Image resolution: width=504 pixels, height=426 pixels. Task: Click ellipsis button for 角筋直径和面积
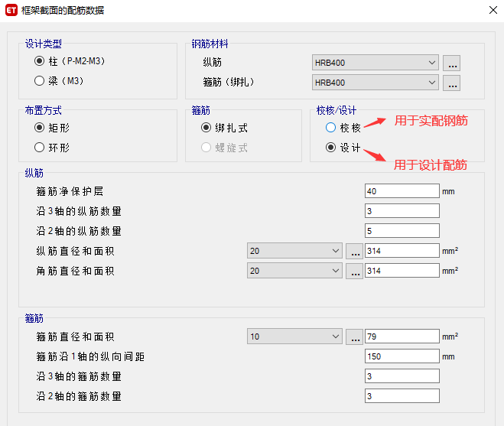coord(355,271)
